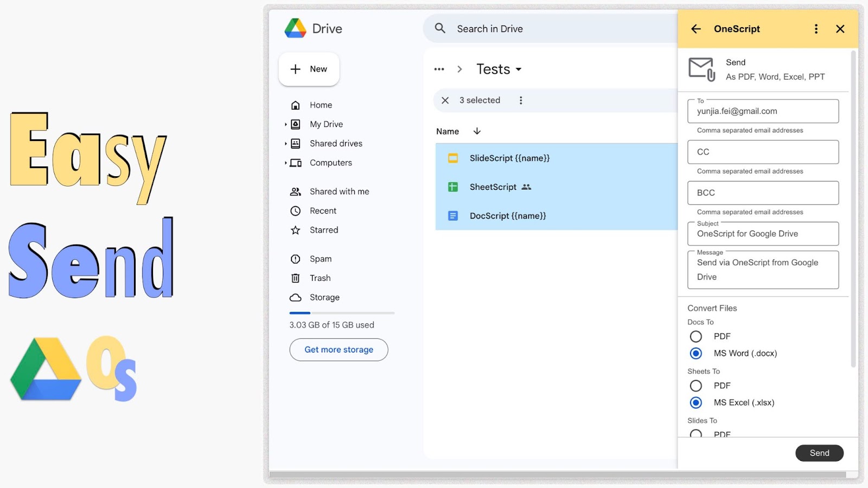Viewport: 868px width, 488px height.
Task: Click the Send button
Action: 819,453
